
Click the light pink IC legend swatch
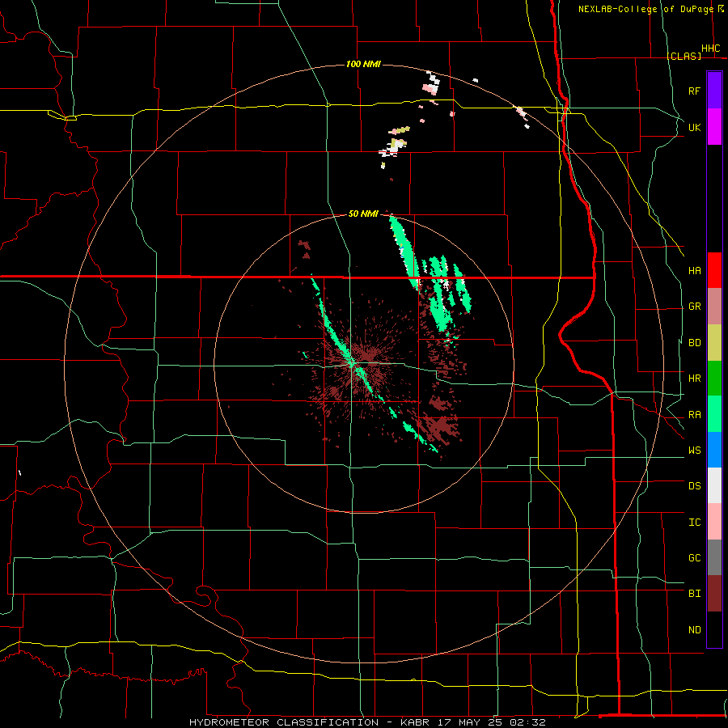click(x=714, y=522)
